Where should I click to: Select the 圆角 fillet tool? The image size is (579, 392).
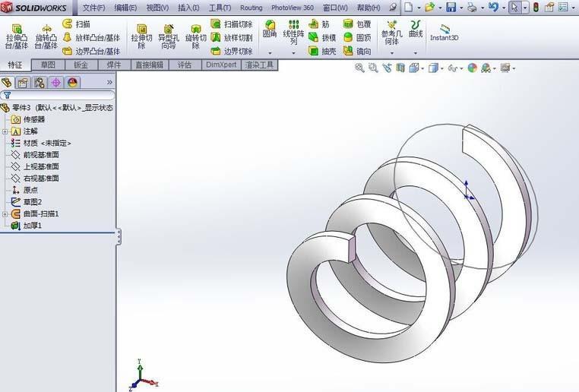pyautogui.click(x=270, y=29)
